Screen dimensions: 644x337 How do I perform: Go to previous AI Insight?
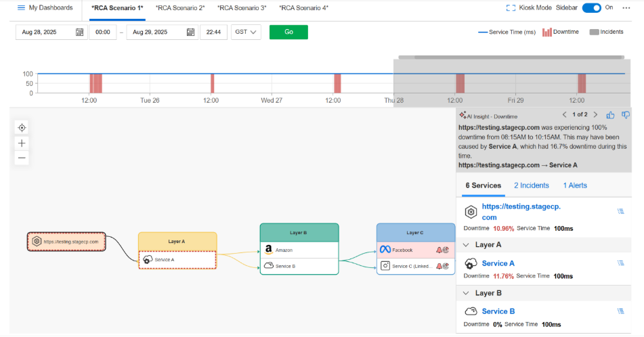pos(564,115)
